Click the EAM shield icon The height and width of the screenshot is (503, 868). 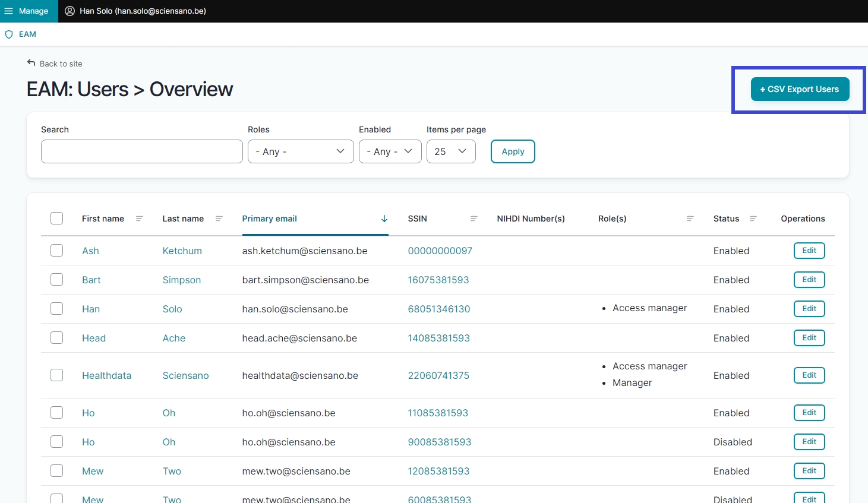pyautogui.click(x=9, y=34)
